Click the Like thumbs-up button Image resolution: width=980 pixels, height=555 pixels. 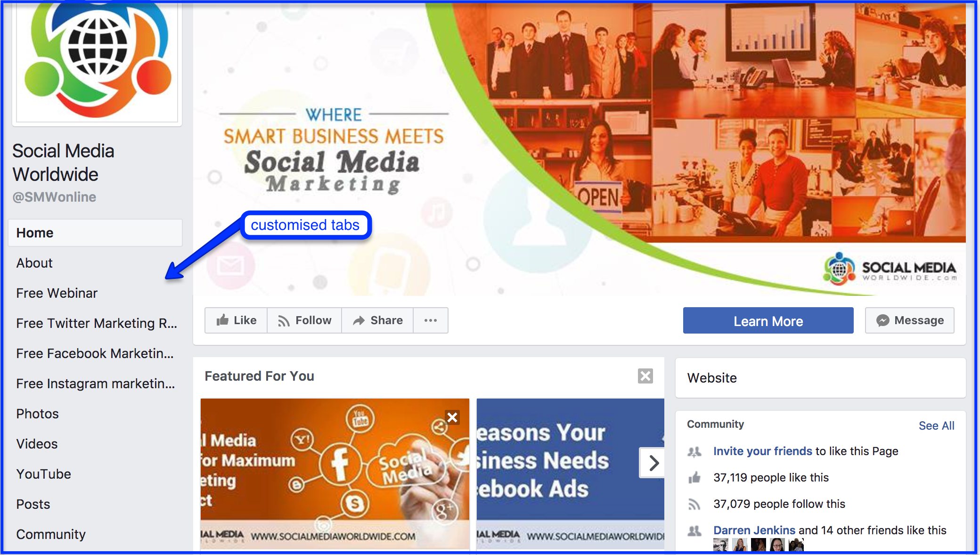point(236,320)
